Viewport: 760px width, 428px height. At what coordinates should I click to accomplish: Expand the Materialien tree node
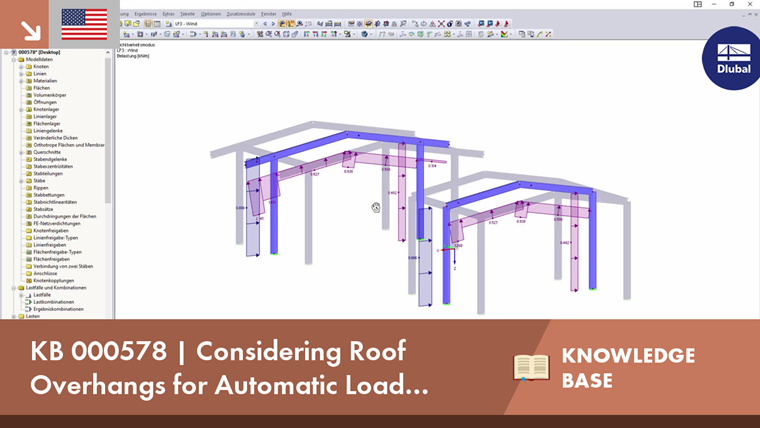[x=21, y=81]
